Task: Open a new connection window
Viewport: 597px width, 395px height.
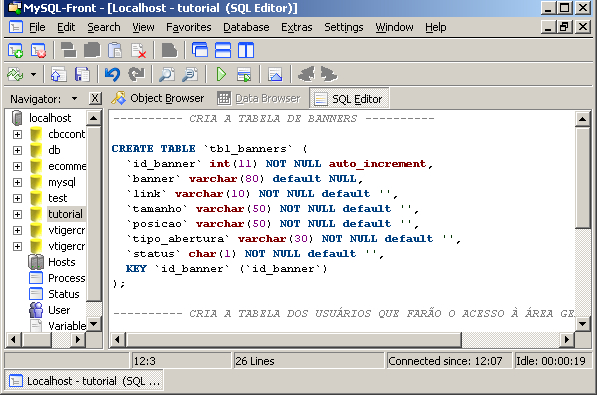Action: (16, 50)
